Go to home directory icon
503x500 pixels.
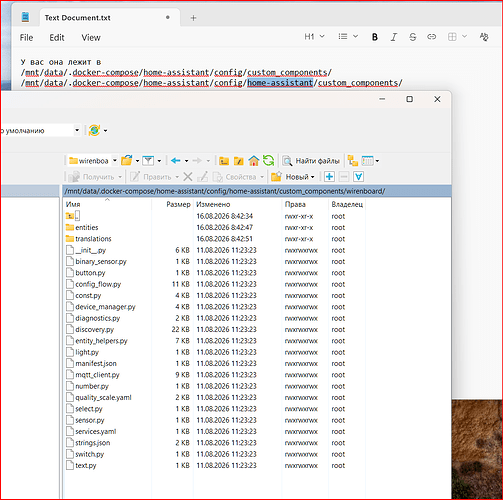click(254, 161)
